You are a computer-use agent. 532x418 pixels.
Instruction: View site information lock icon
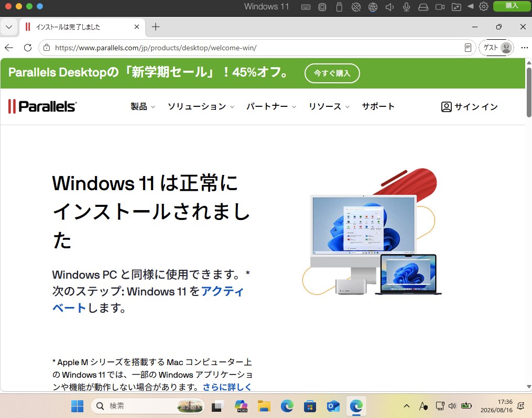pos(47,48)
